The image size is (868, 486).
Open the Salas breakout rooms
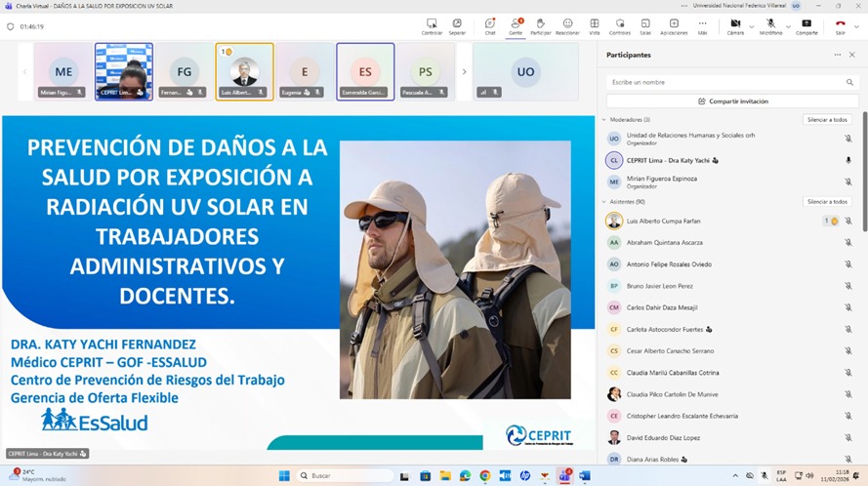[x=645, y=26]
